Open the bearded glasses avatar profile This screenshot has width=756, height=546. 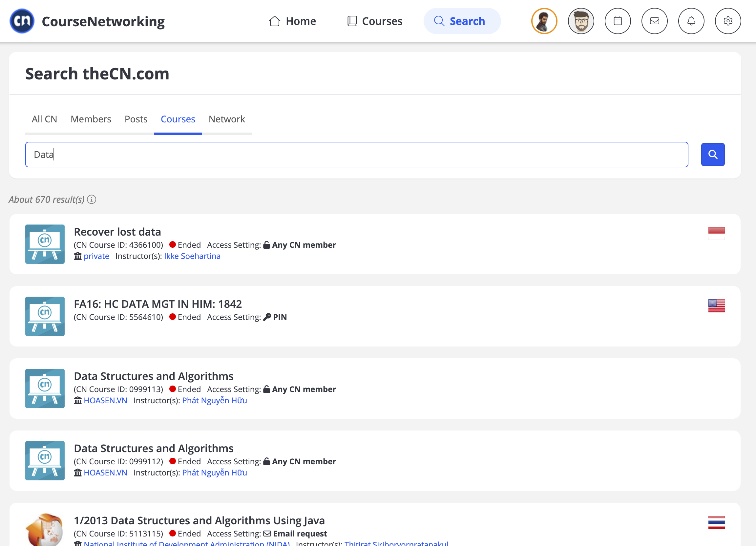581,21
